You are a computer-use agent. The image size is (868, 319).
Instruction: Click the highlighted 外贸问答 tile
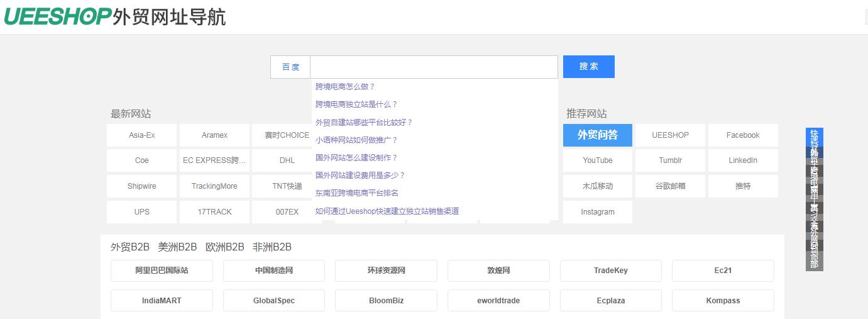point(598,135)
